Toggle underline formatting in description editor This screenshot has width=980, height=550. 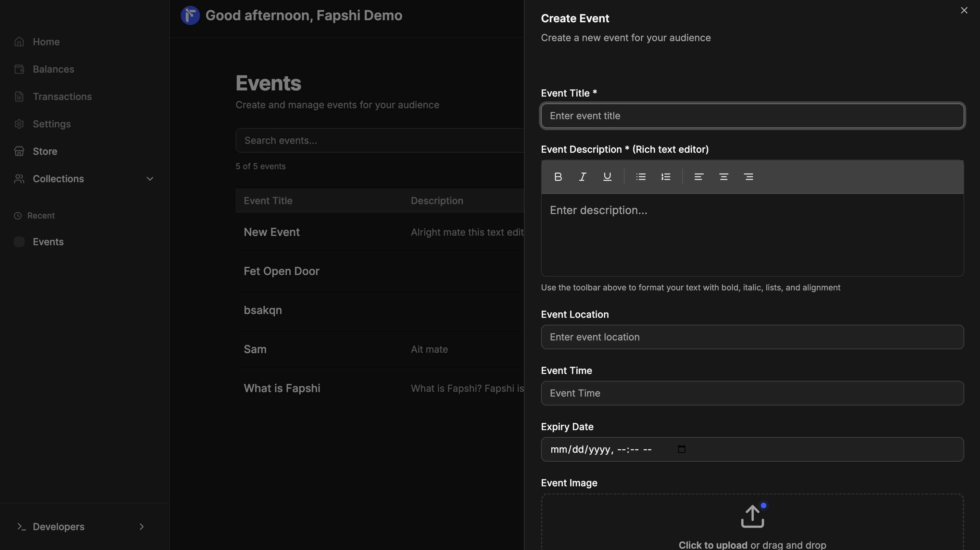coord(607,177)
